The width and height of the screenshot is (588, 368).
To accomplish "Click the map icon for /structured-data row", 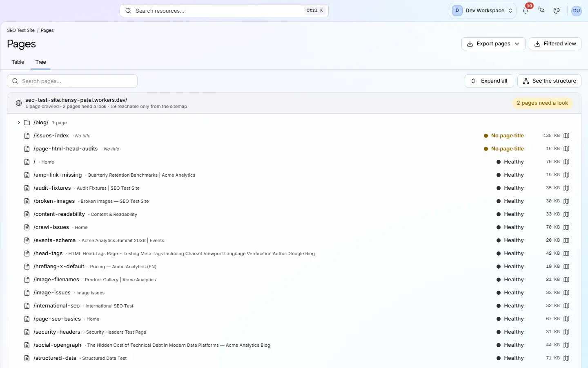I will pyautogui.click(x=566, y=358).
